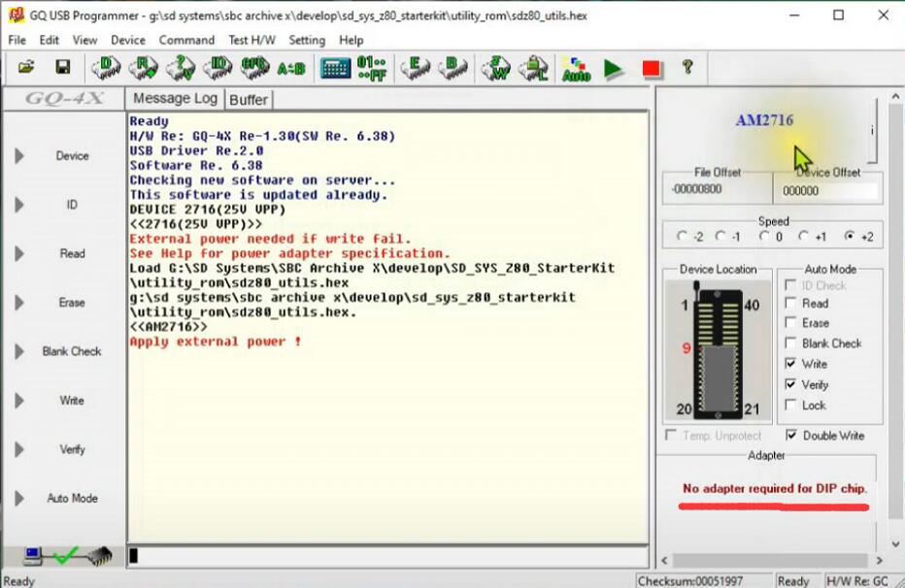Viewport: 905px width, 588px height.
Task: Click the Auto Mode sidebar button
Action: tap(72, 499)
